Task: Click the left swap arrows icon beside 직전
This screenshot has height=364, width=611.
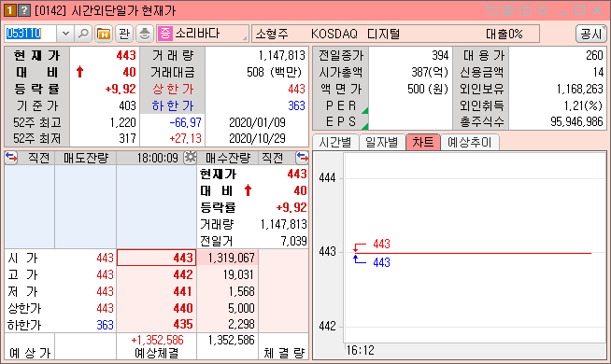Action: point(11,158)
